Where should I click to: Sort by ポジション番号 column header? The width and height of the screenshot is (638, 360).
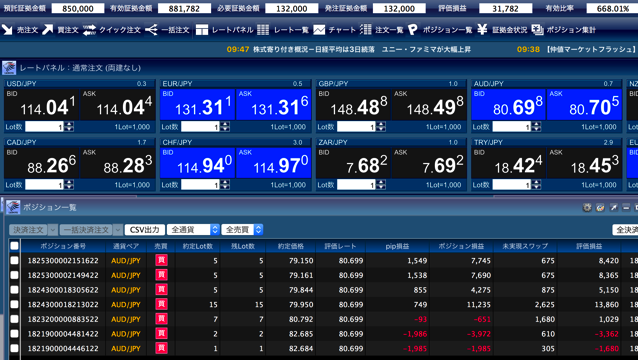click(63, 246)
